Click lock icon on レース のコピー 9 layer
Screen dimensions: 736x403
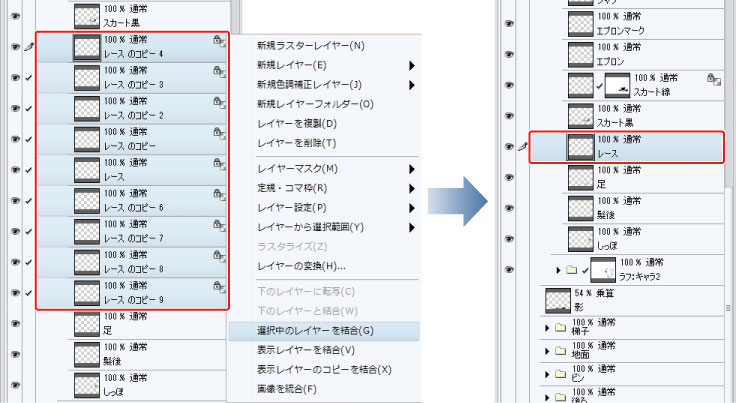(x=219, y=287)
